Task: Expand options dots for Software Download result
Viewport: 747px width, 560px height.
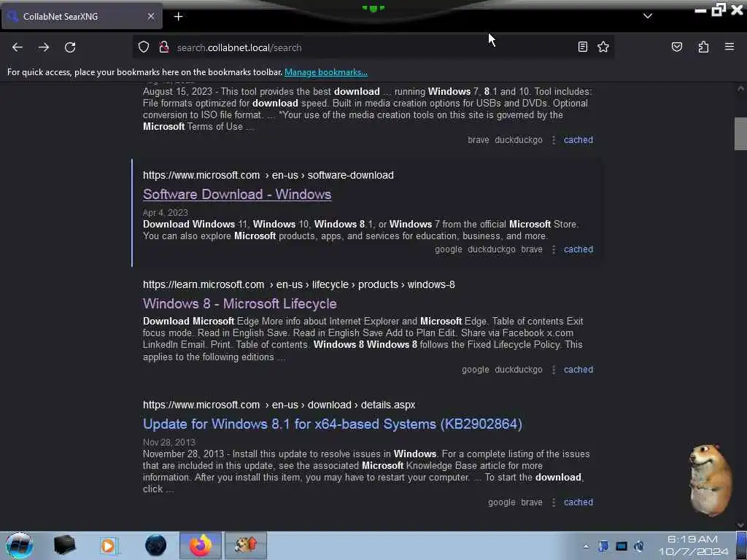Action: coord(554,249)
